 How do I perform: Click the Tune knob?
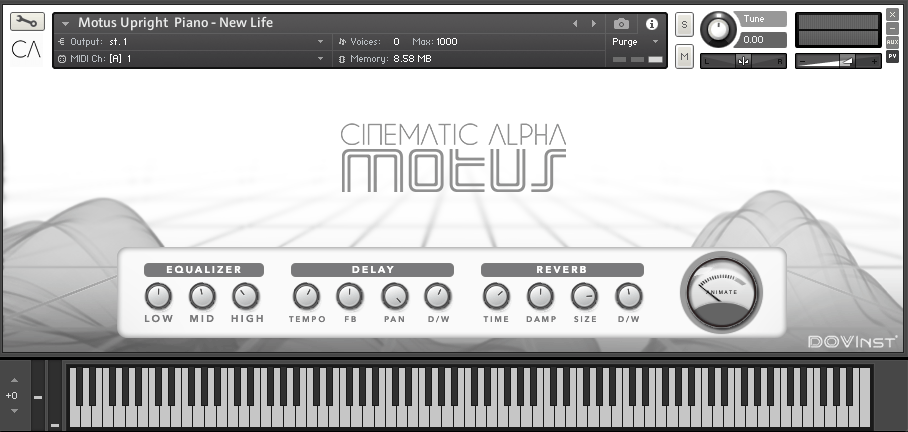click(x=719, y=30)
